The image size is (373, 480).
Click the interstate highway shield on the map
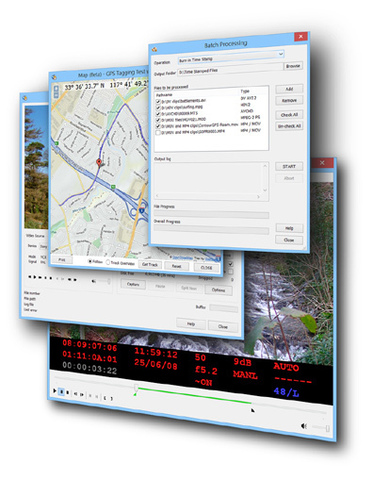tap(142, 210)
